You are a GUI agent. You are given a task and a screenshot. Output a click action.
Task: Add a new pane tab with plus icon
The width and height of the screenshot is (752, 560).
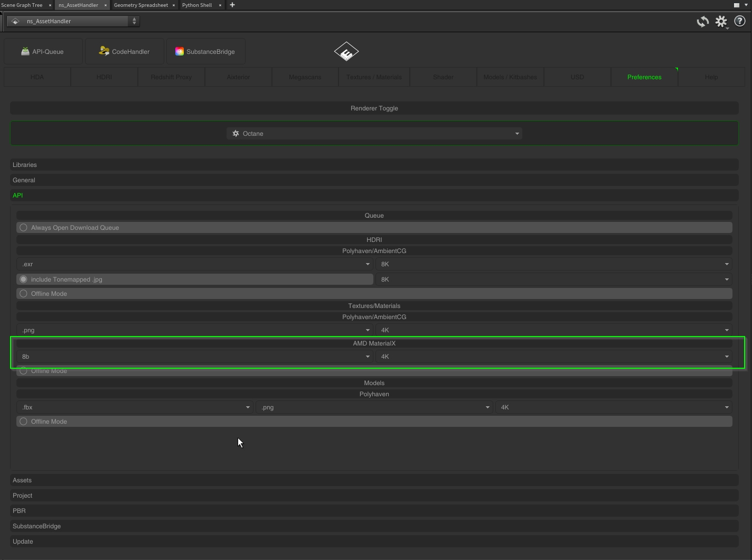click(x=232, y=5)
